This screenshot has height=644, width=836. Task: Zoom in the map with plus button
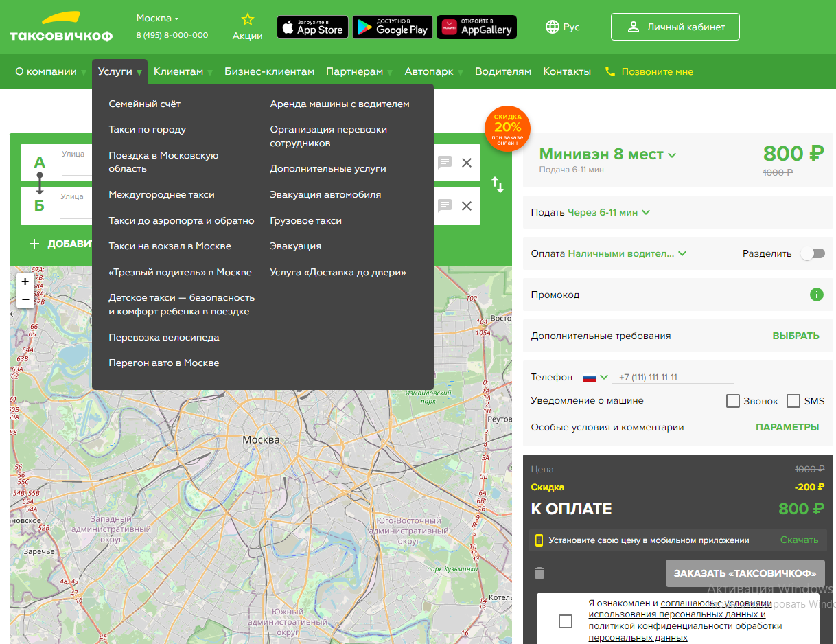25,281
